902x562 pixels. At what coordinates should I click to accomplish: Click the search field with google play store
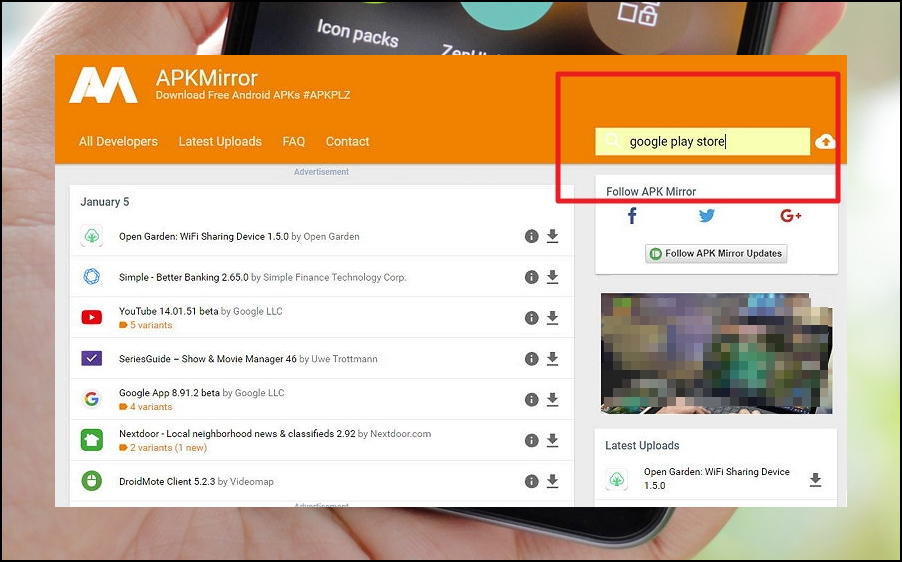[702, 142]
